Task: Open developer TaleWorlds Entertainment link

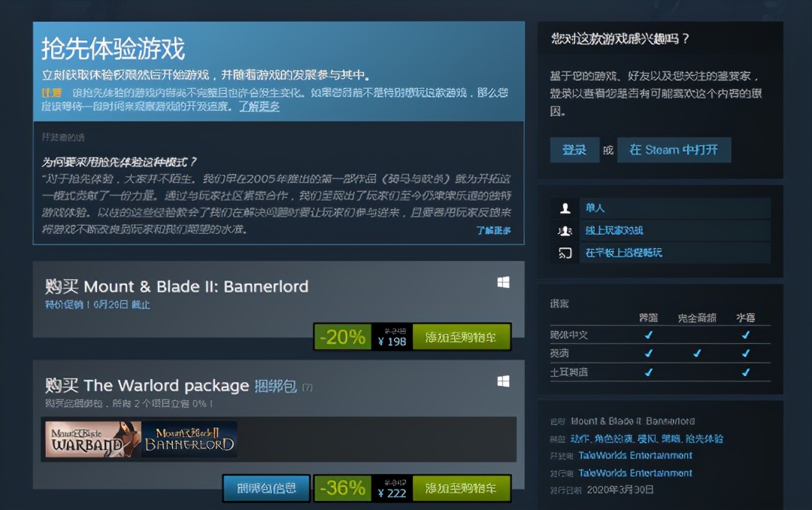Action: (635, 456)
